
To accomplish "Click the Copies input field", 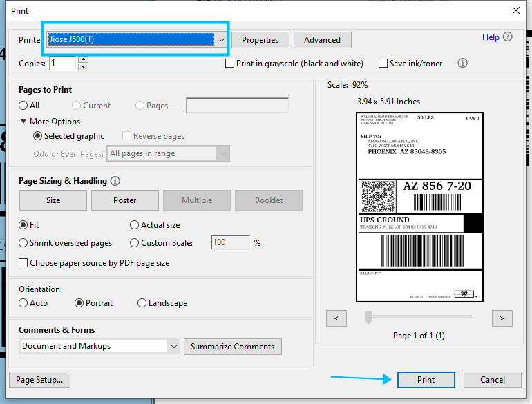I will [x=63, y=64].
